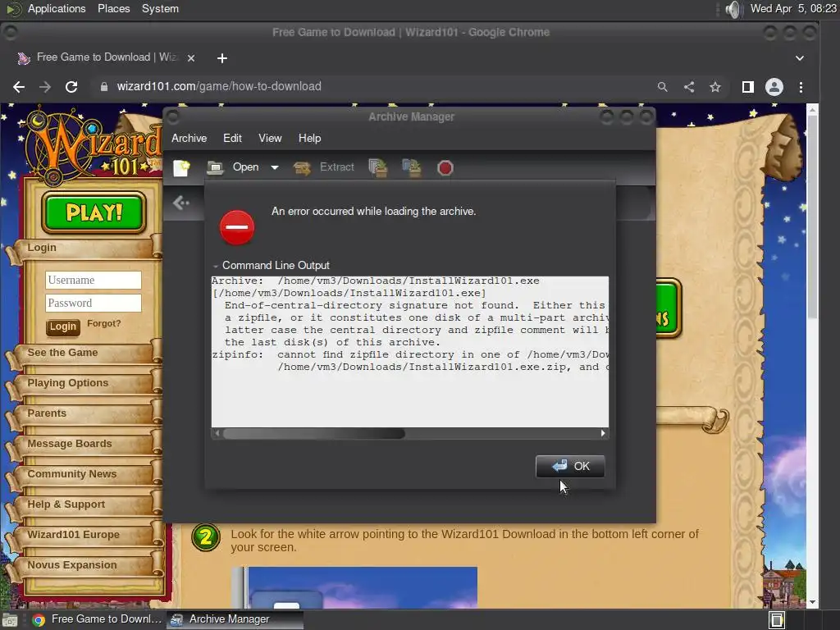The width and height of the screenshot is (840, 630).
Task: Expand the Open recent dropdown arrow
Action: [x=274, y=167]
